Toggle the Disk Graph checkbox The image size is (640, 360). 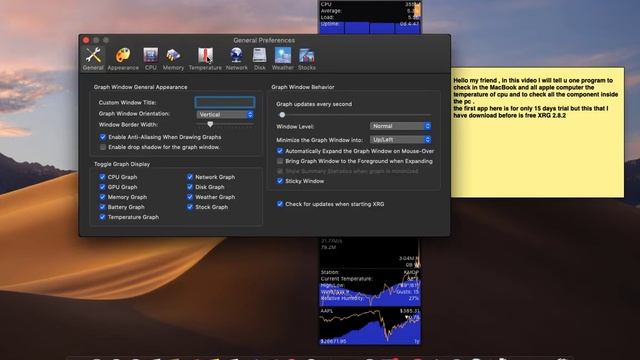pyautogui.click(x=190, y=187)
